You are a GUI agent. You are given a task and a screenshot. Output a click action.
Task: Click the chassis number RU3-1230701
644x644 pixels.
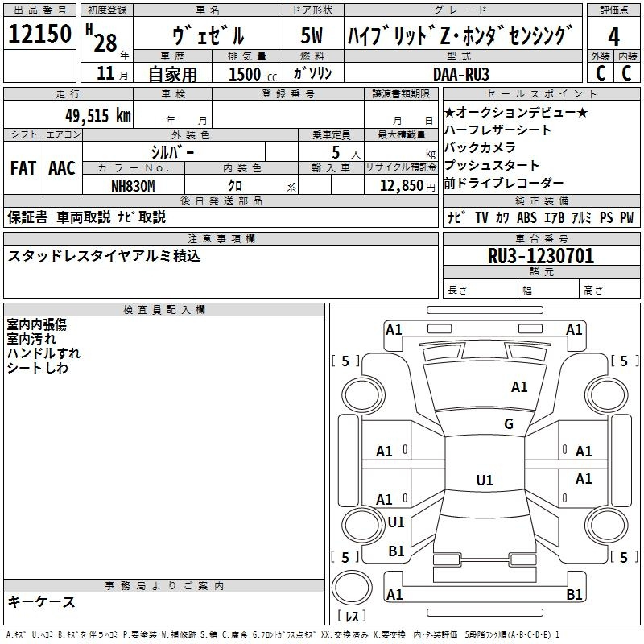(541, 256)
